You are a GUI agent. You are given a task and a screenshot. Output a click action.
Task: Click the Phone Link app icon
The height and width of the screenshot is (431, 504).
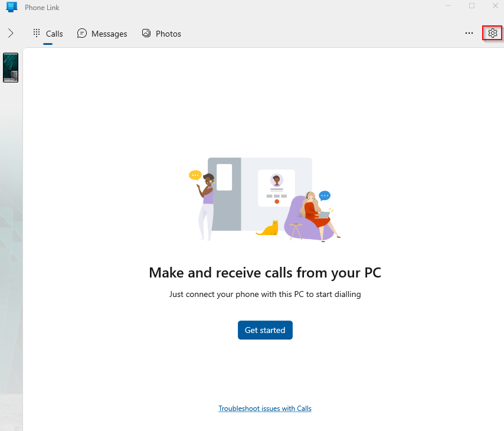pyautogui.click(x=12, y=6)
